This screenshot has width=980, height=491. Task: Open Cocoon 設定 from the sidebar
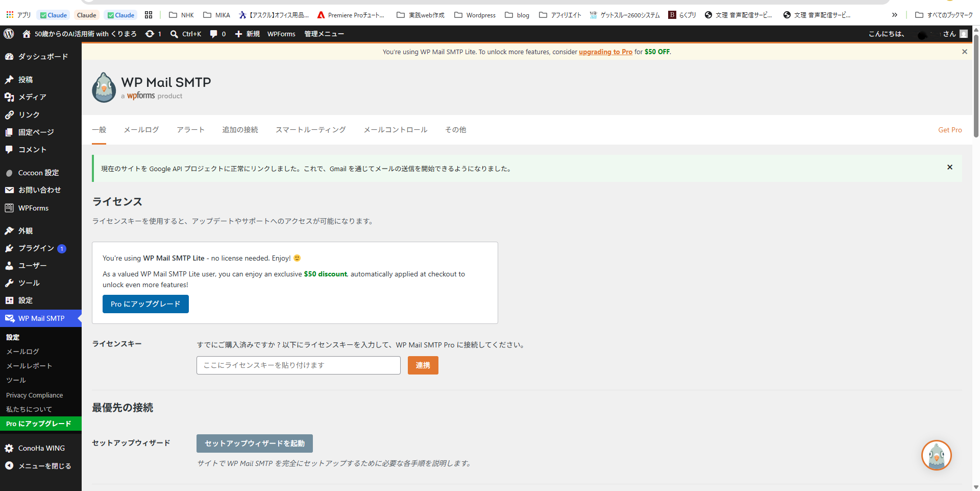(41, 173)
